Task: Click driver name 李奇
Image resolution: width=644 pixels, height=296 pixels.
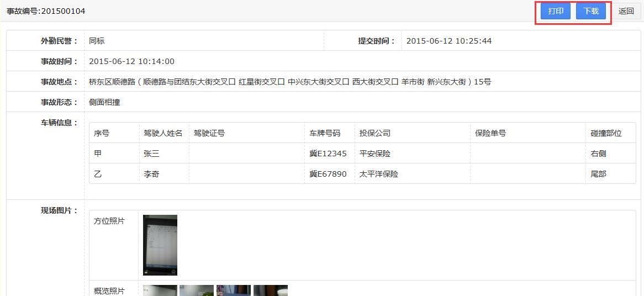Action: point(151,174)
